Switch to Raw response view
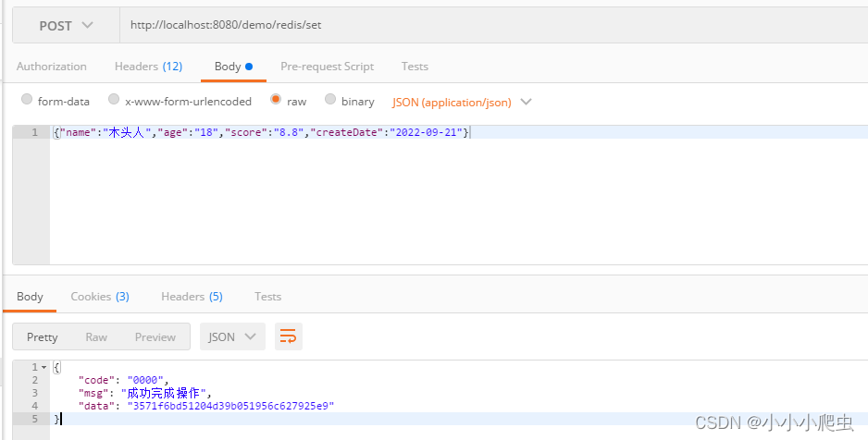The height and width of the screenshot is (440, 868). (96, 337)
